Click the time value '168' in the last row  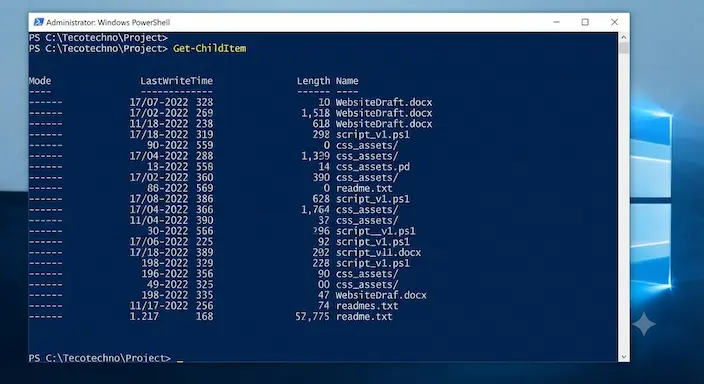[205, 317]
